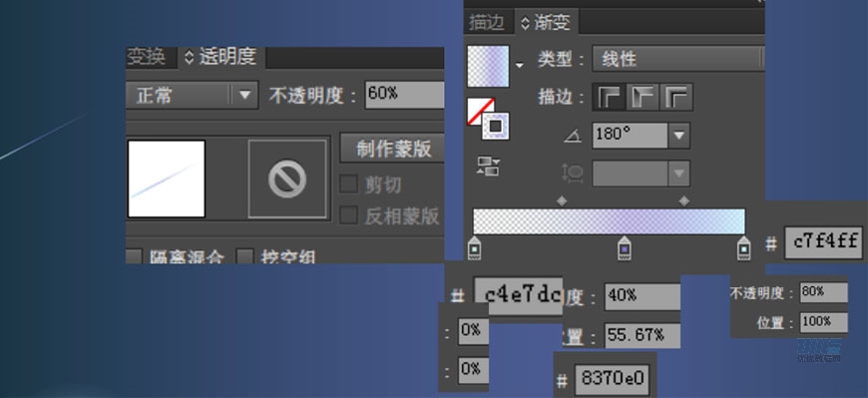868x398 pixels.
Task: Click the gradient preview swatch
Action: (x=488, y=67)
